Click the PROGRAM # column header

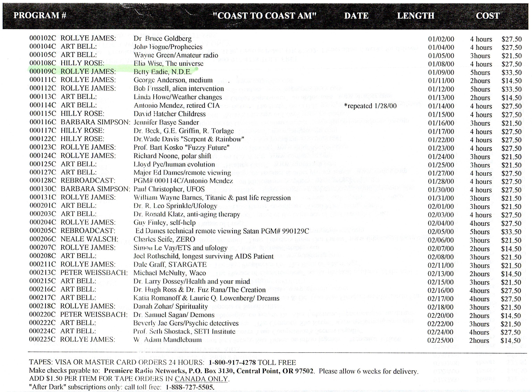pyautogui.click(x=40, y=15)
